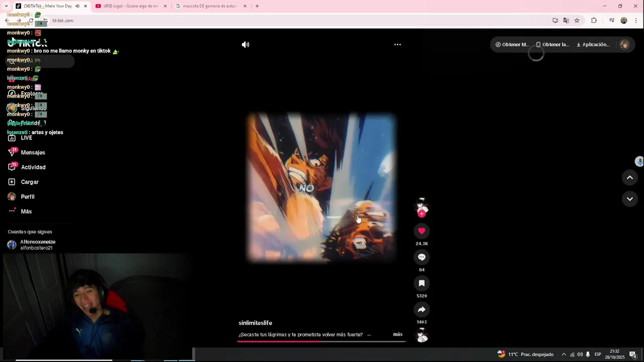Seek on the video progress bar
This screenshot has width=644, height=362.
coord(321,342)
